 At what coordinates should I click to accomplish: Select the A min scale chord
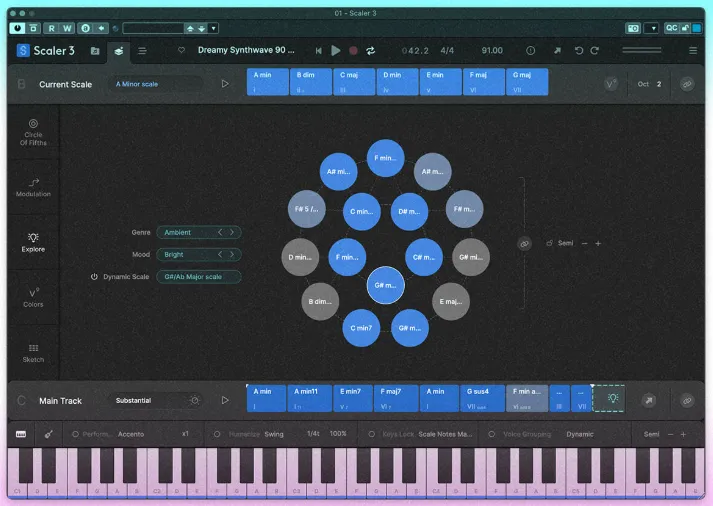267,82
